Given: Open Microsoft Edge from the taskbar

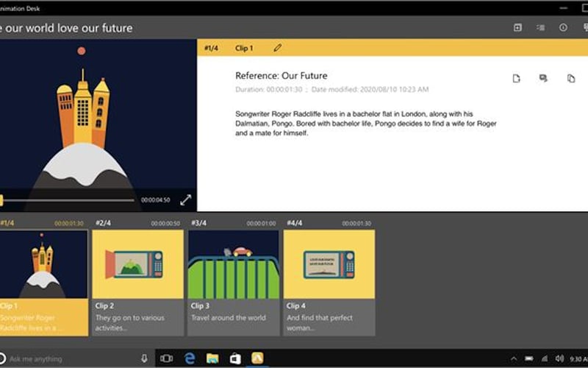Looking at the screenshot, I should [190, 358].
